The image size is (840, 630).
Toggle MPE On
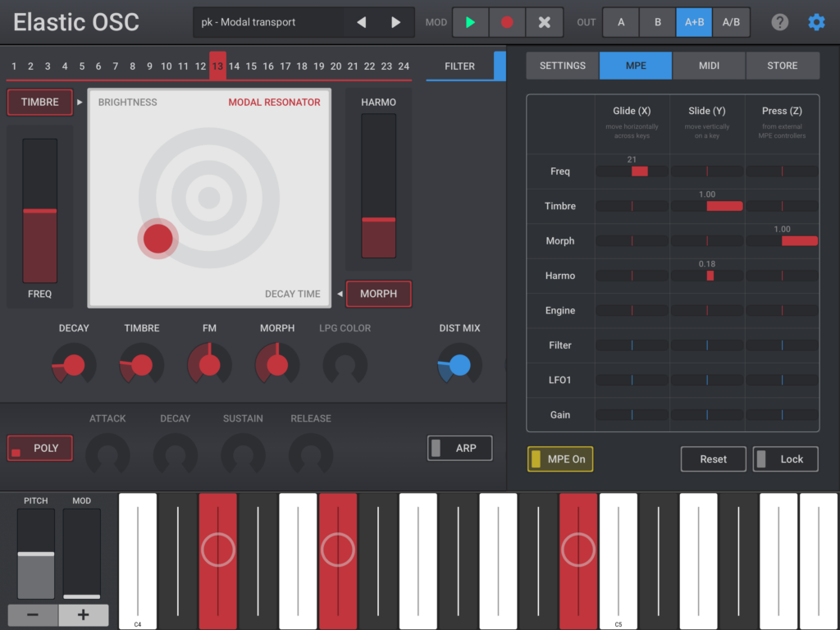[x=559, y=459]
